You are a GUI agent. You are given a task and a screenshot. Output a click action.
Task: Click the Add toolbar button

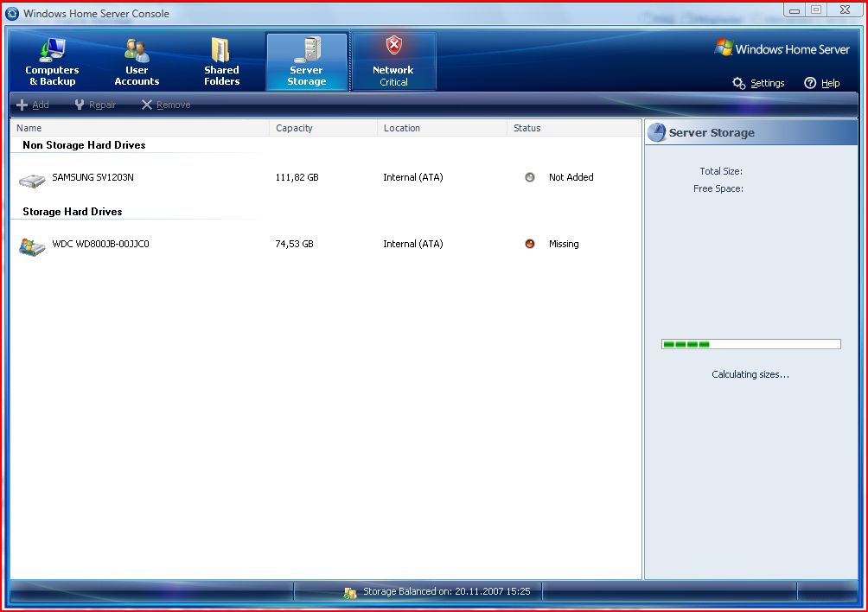pos(33,105)
